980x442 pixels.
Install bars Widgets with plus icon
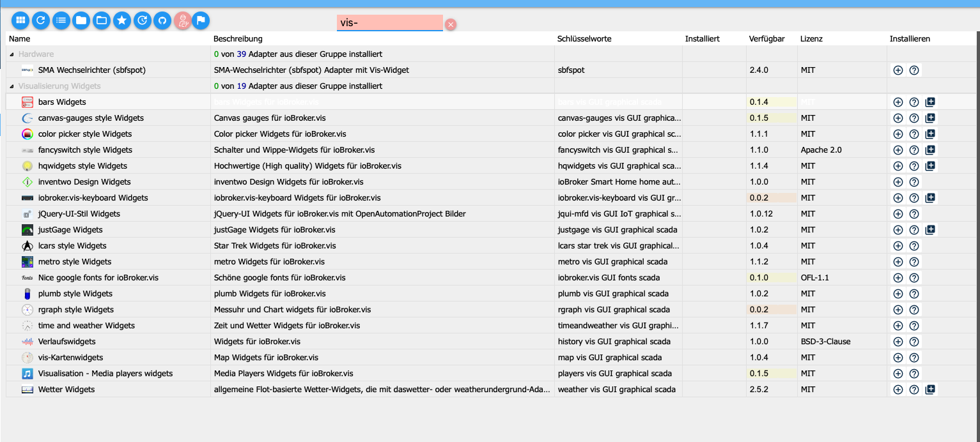point(898,102)
